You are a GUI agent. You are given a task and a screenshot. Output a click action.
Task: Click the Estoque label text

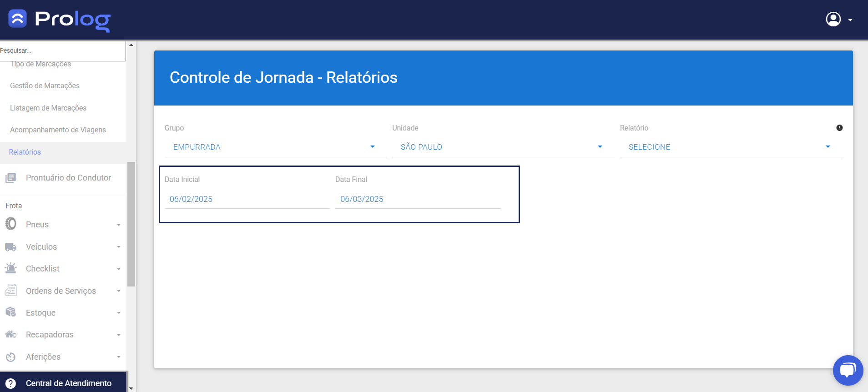[40, 313]
